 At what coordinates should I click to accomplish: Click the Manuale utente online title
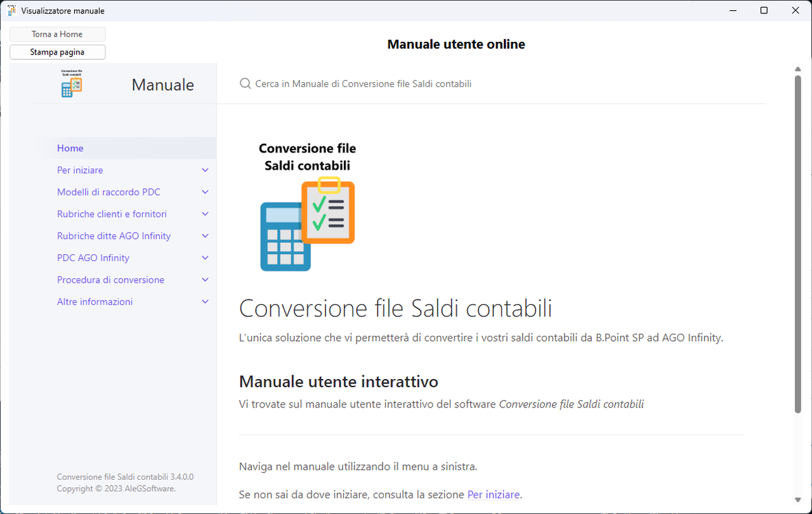[456, 44]
